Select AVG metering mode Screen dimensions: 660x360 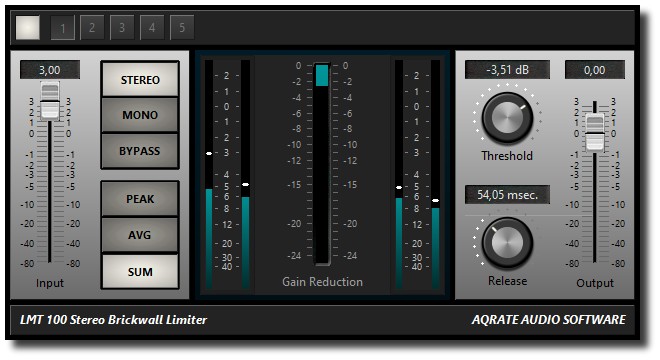coord(140,235)
